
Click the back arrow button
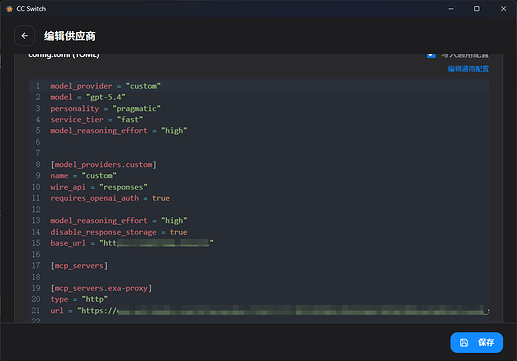(x=24, y=36)
